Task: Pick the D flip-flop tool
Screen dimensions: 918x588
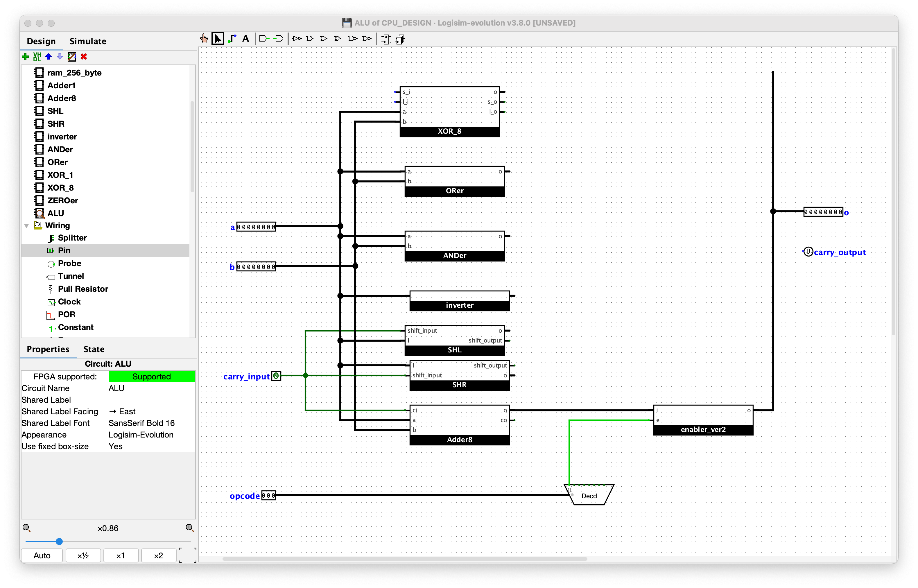Action: (x=386, y=39)
